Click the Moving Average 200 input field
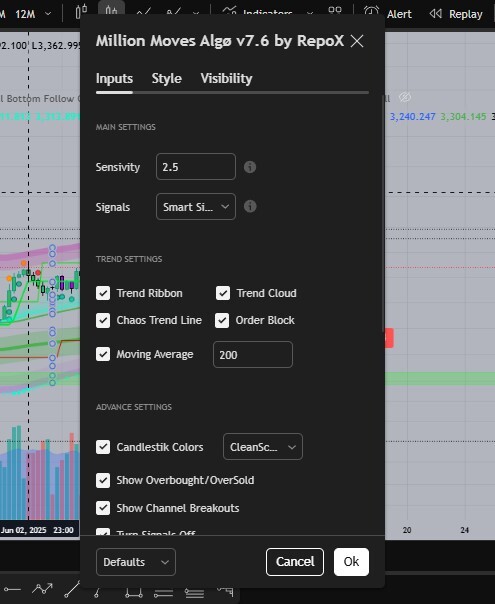Image resolution: width=495 pixels, height=604 pixels. (253, 354)
